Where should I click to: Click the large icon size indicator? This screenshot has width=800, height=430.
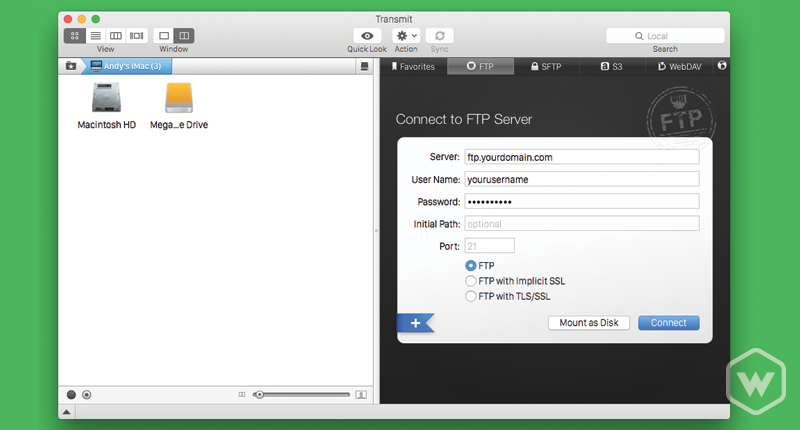point(361,395)
